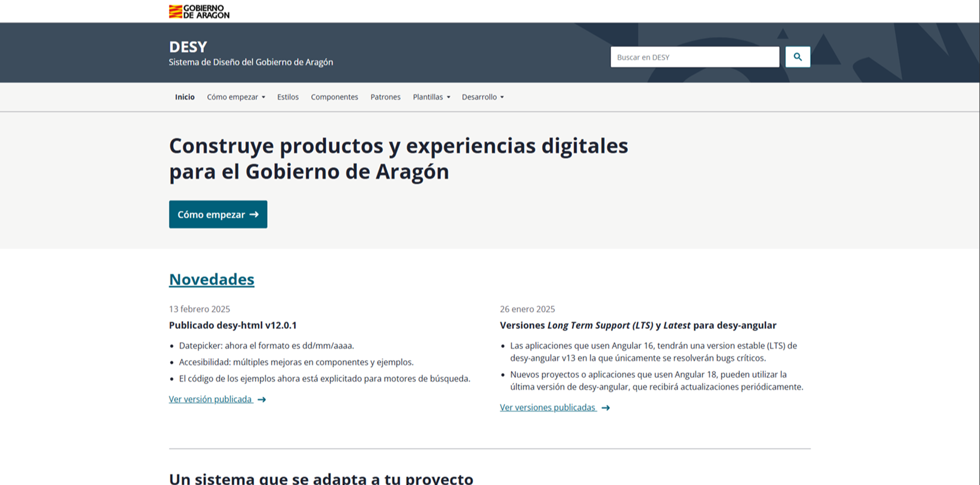Image resolution: width=980 pixels, height=485 pixels.
Task: Click the bullet about código de los ejemplos
Action: click(325, 379)
